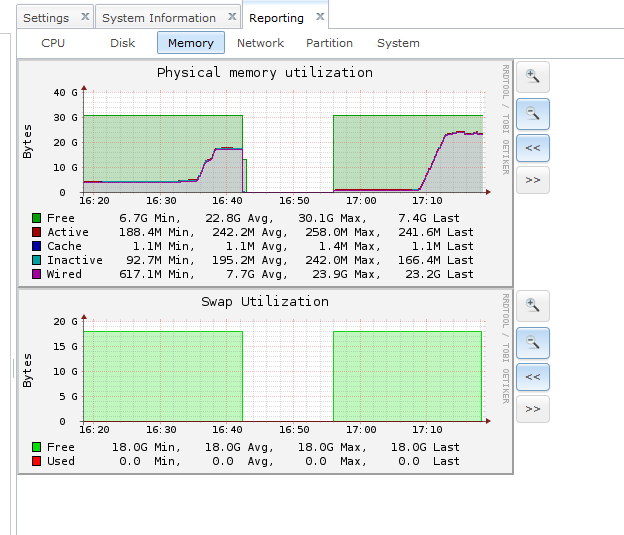Open the Disk reporting sub-tab
The height and width of the screenshot is (535, 624).
click(122, 43)
